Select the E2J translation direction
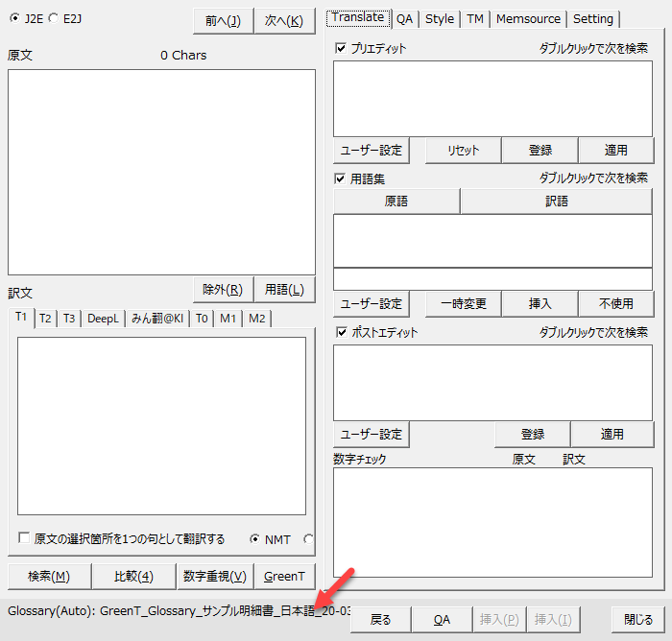The width and height of the screenshot is (672, 641). click(54, 18)
